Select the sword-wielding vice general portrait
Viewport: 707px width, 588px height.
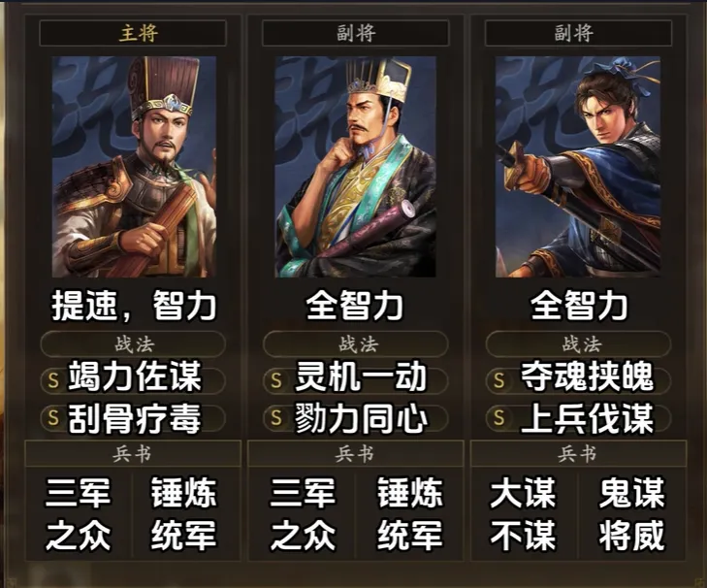578,167
